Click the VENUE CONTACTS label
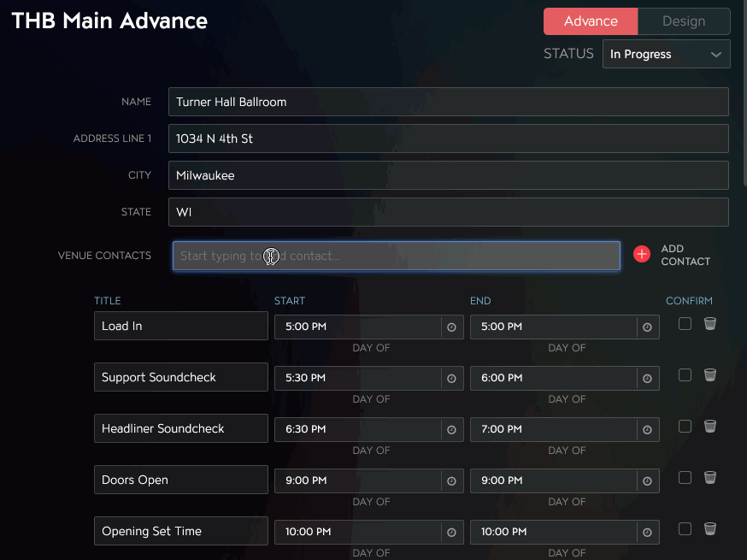747x560 pixels. click(x=104, y=256)
